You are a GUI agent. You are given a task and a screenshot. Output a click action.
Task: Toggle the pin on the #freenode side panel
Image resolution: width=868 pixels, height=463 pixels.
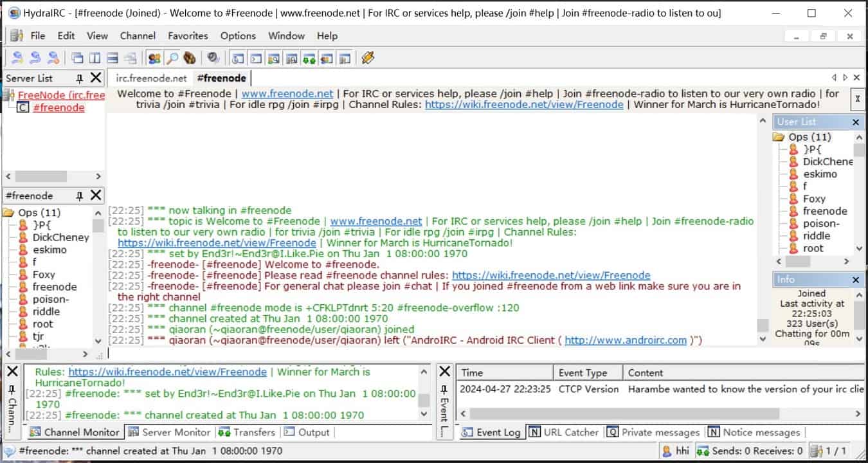coord(80,196)
